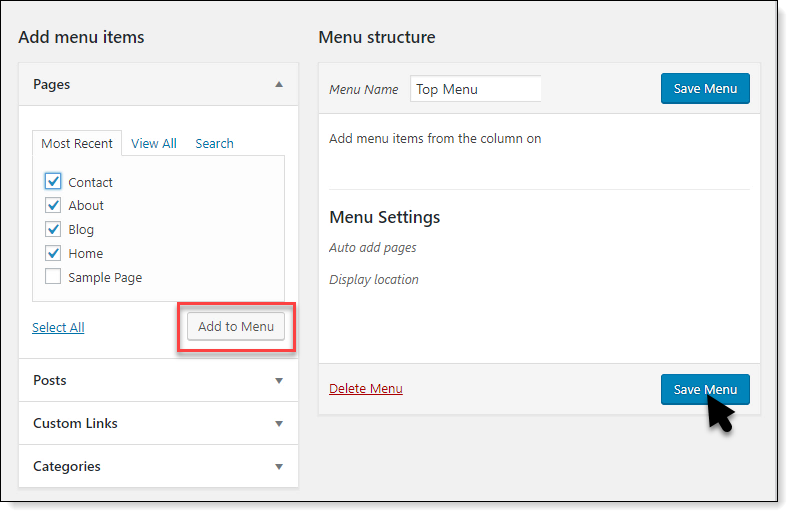Click the Delete Menu link
Viewport: 793px width, 517px height.
366,388
